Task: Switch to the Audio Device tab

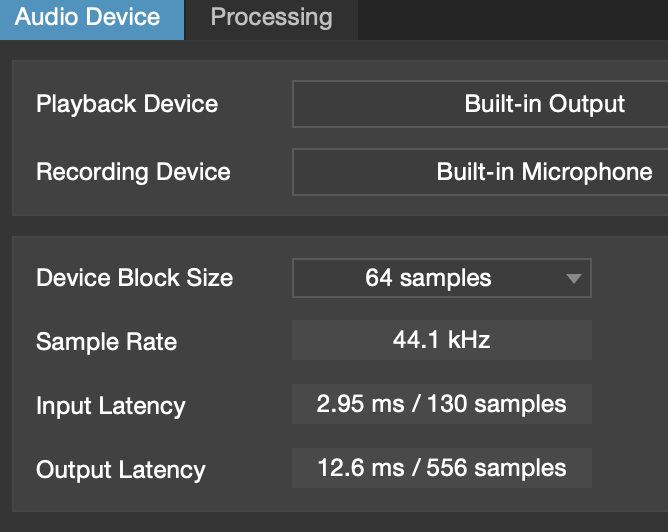Action: 92,20
